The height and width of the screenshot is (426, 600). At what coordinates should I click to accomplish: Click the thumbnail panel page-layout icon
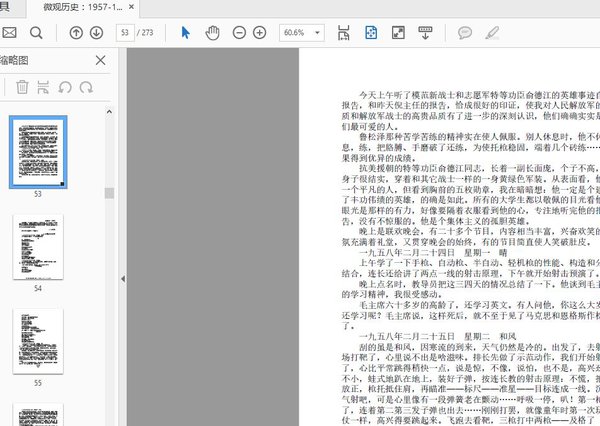tap(43, 87)
